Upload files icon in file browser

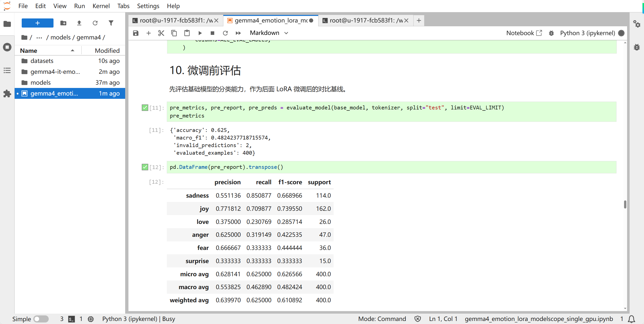click(x=79, y=23)
